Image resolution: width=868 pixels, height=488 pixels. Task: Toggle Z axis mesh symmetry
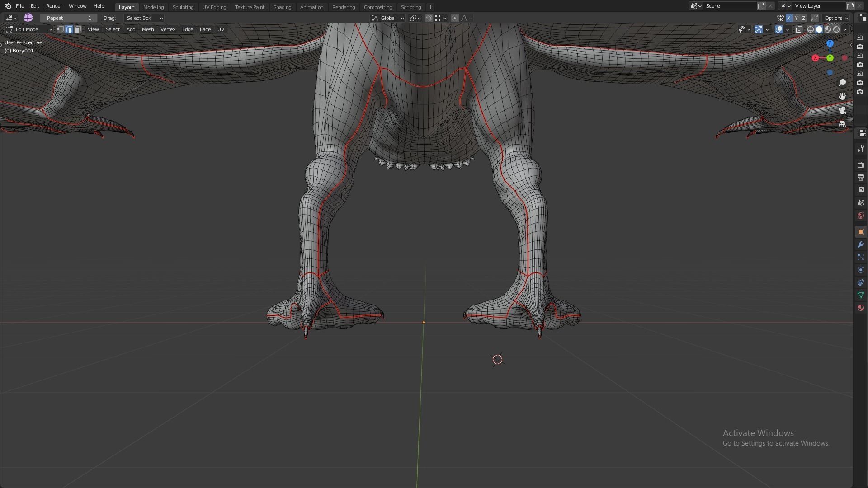[x=803, y=18]
